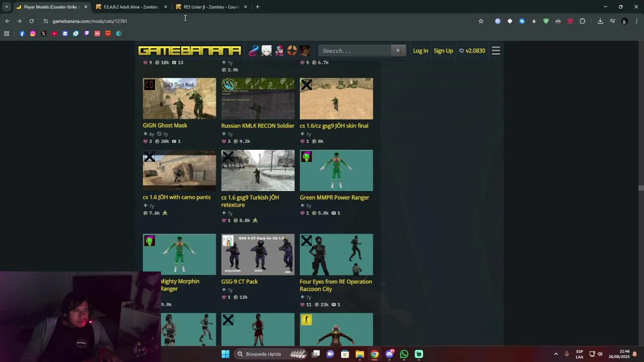Open Four Eyes from RE Operation Raccoon City
This screenshot has width=644, height=362.
(336, 285)
